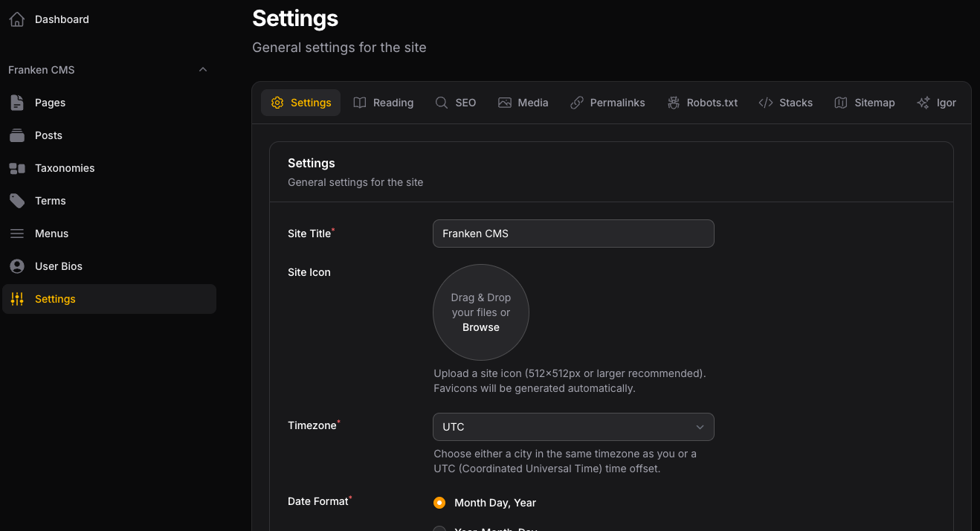The image size is (980, 531).
Task: Open Taxonomies via its sidebar icon
Action: (16, 168)
